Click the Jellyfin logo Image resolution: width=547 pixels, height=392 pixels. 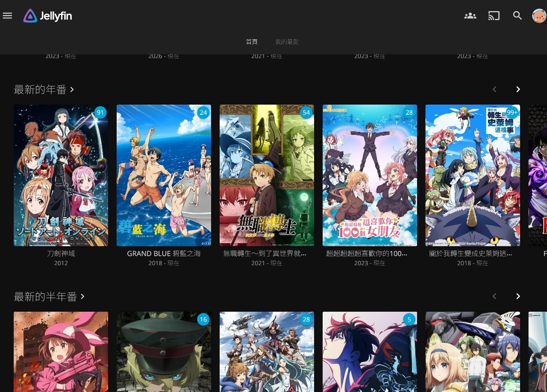pos(48,16)
